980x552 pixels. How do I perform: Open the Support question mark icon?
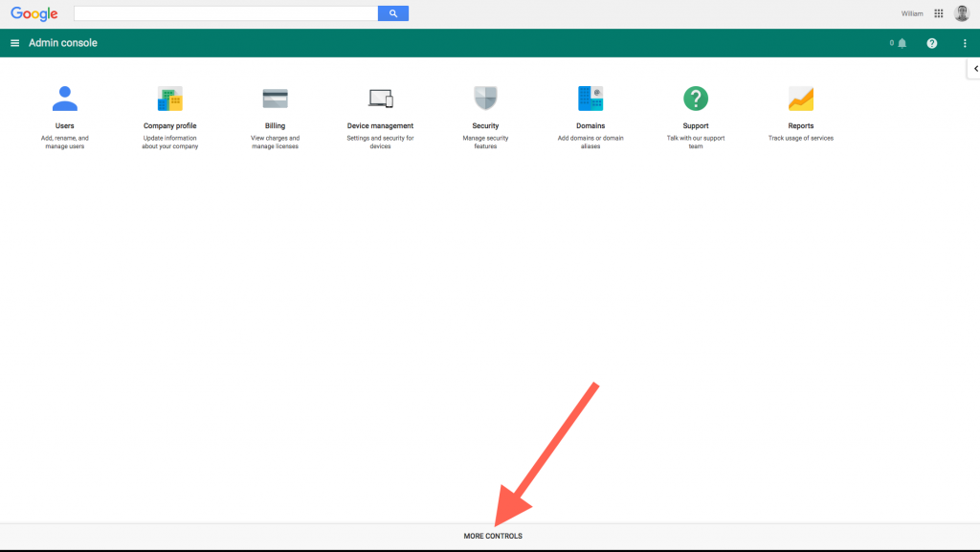click(696, 99)
